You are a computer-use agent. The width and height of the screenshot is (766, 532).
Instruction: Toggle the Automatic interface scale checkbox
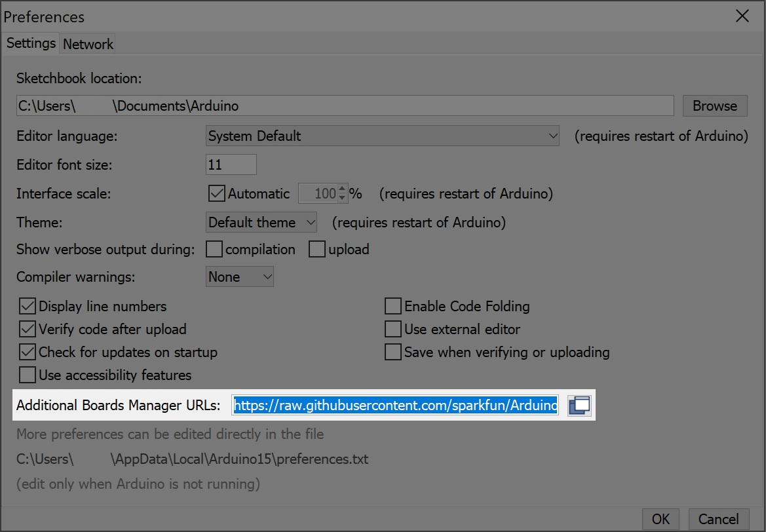point(216,193)
